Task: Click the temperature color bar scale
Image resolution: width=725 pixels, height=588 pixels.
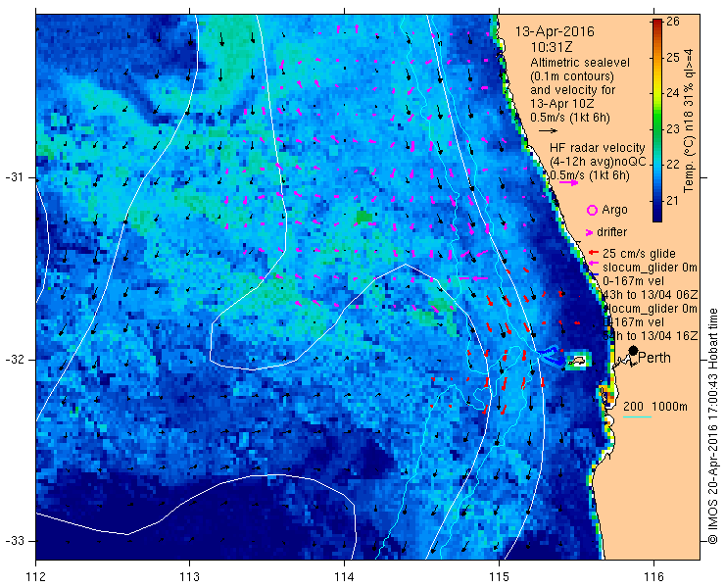Action: click(x=657, y=121)
